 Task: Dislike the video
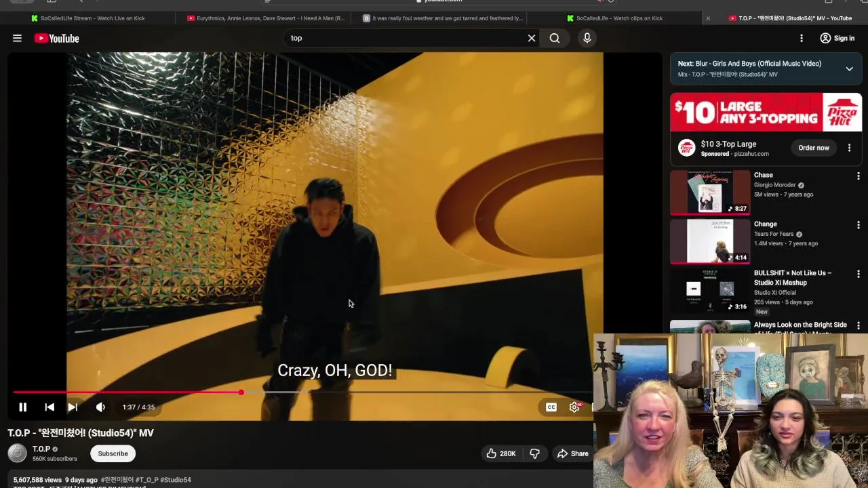pos(534,453)
